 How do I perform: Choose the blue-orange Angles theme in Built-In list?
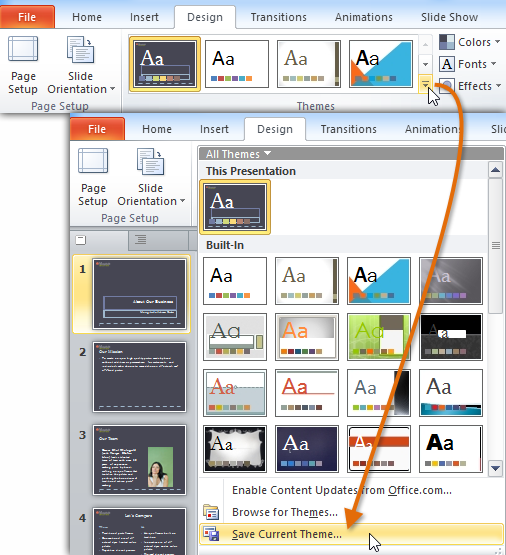tap(379, 281)
